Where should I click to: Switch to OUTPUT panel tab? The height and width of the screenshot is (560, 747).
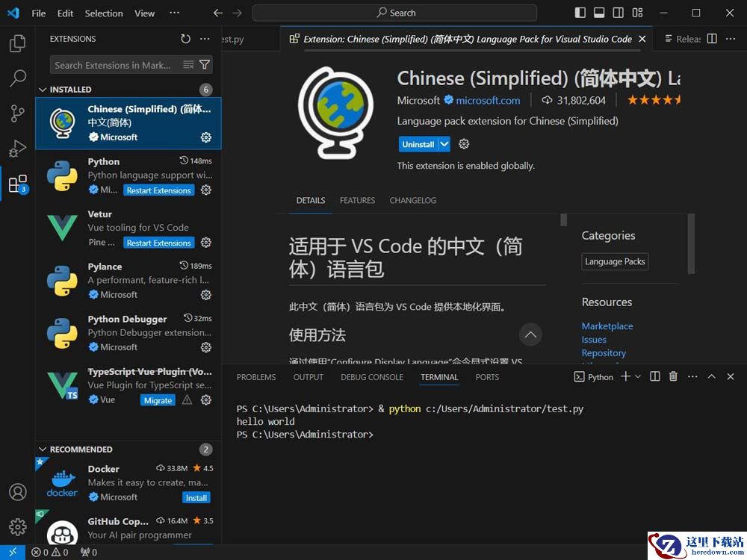click(x=309, y=377)
